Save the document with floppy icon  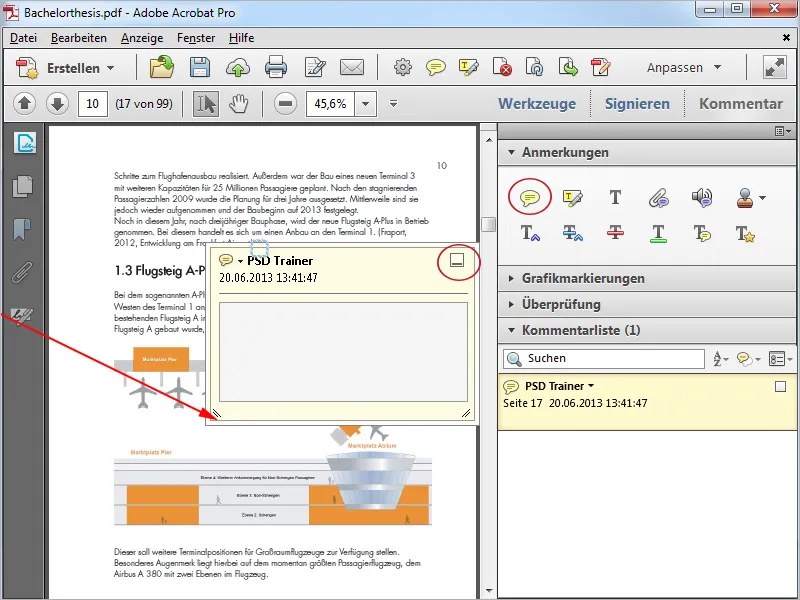point(199,67)
